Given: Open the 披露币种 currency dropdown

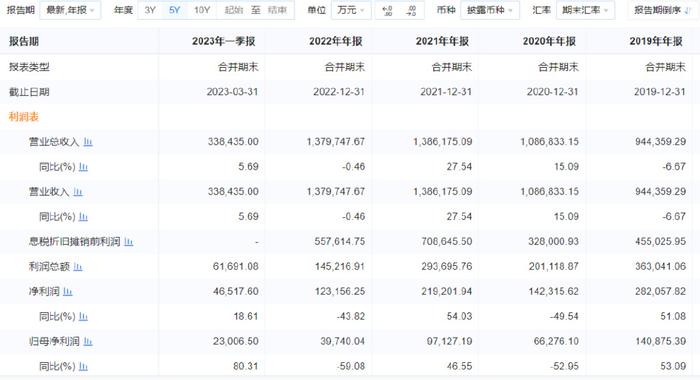Looking at the screenshot, I should click(490, 10).
